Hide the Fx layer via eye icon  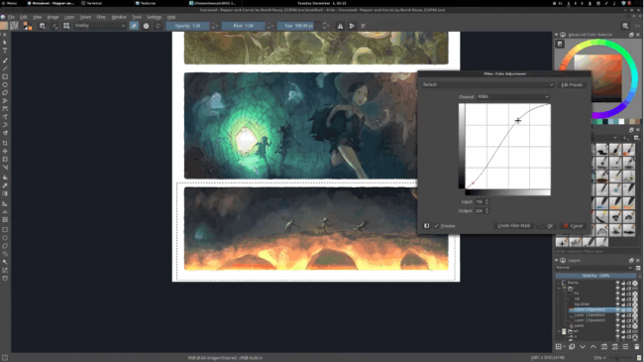[x=617, y=294]
